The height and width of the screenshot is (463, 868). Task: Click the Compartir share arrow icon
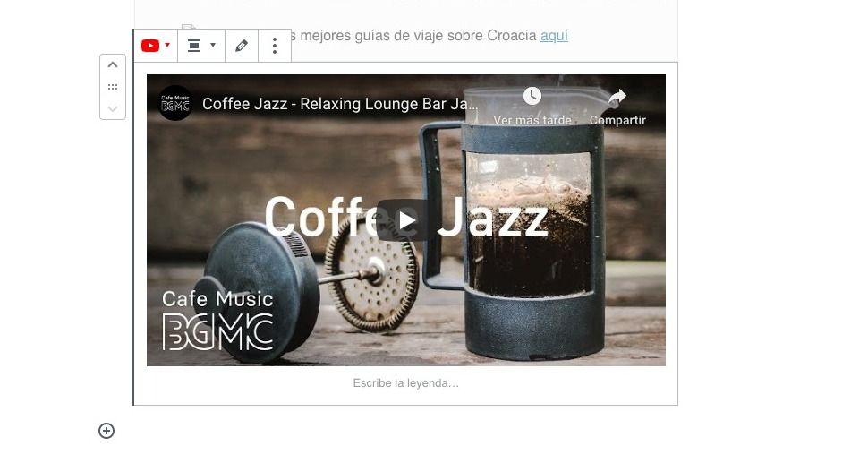click(x=617, y=97)
